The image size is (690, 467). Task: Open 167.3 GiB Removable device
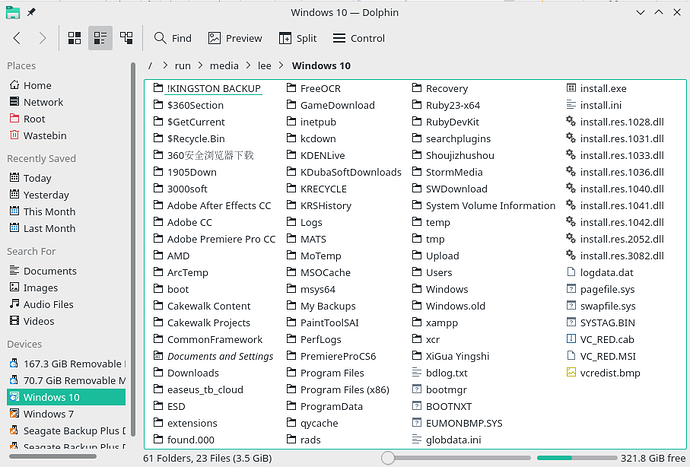tap(66, 364)
